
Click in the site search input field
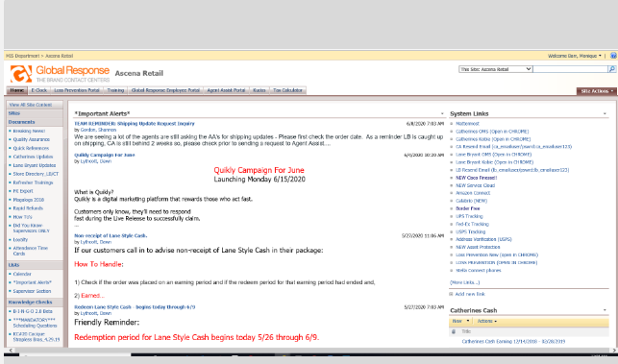(x=571, y=69)
